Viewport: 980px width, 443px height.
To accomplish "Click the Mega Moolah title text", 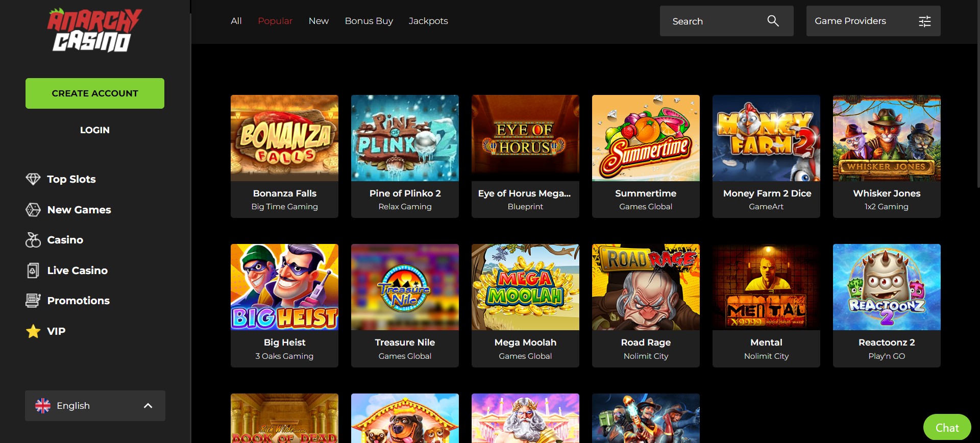I will (x=525, y=342).
